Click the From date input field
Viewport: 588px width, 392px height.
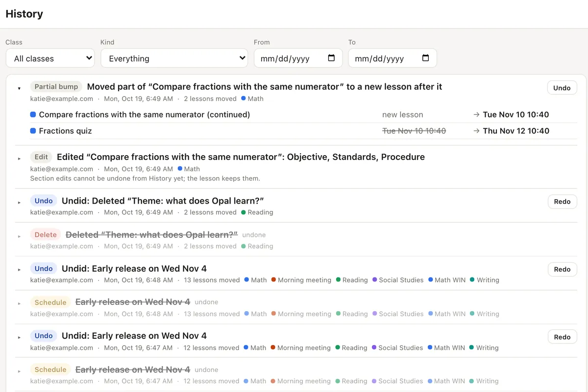(x=298, y=58)
